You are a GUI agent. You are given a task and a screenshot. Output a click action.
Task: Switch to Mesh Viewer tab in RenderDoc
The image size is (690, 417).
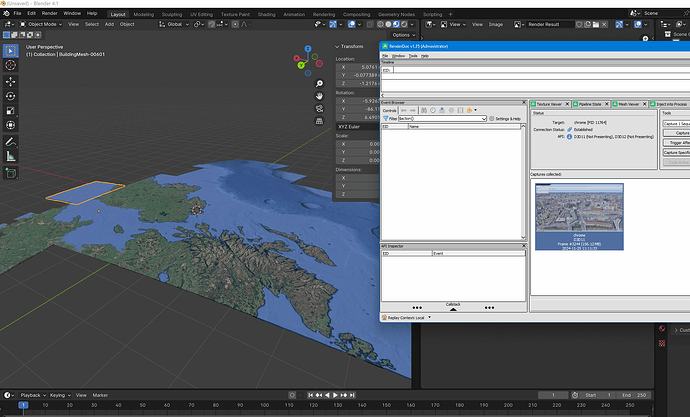coord(628,104)
